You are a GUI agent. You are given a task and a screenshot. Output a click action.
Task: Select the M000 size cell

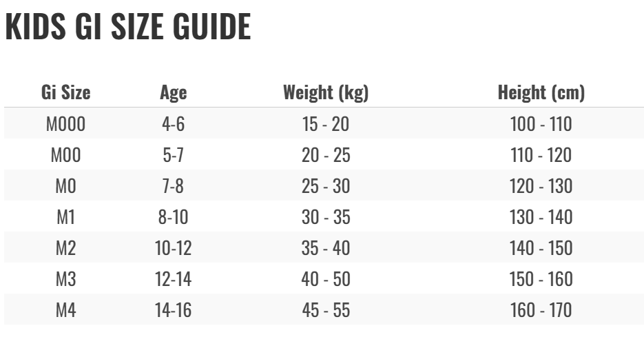65,124
